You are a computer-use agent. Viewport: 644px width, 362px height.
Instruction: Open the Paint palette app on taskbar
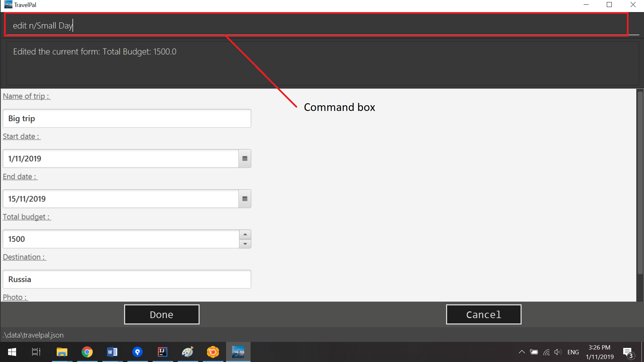tap(188, 352)
